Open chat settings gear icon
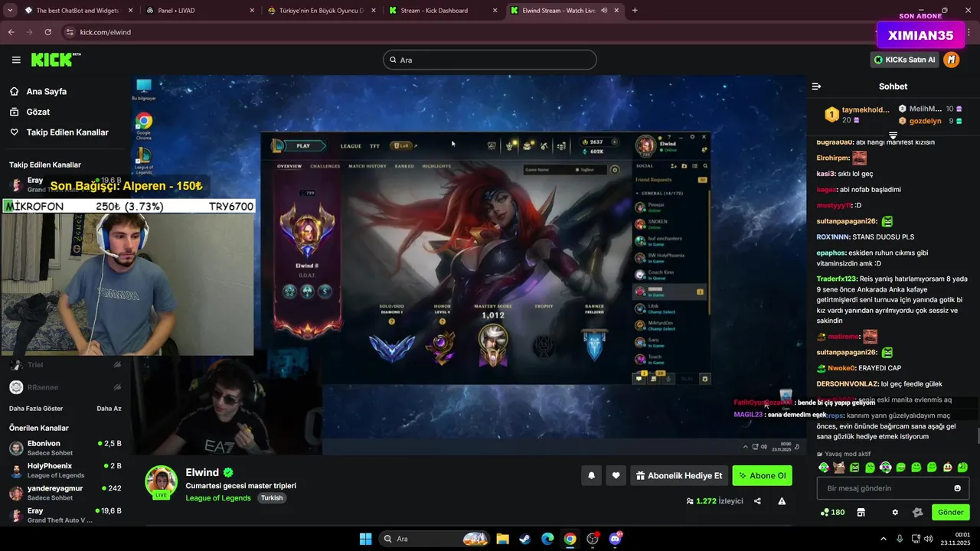This screenshot has width=980, height=551. (895, 512)
